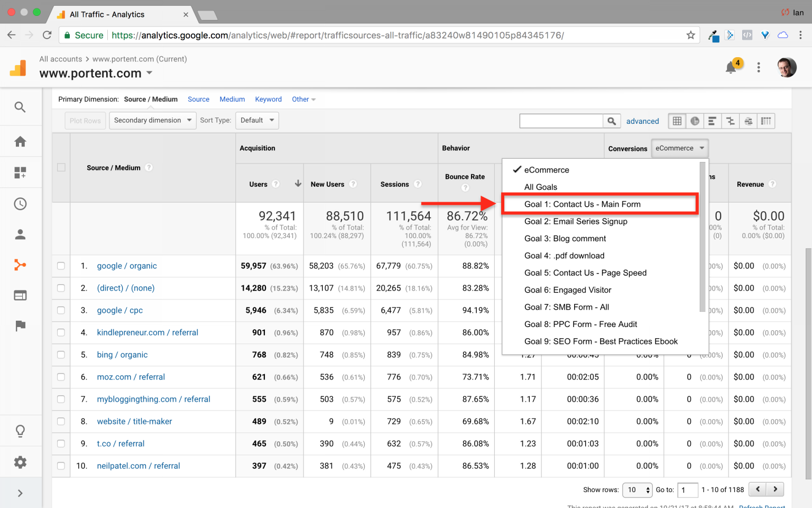
Task: Open Behavior icon in sidebar
Action: [20, 295]
